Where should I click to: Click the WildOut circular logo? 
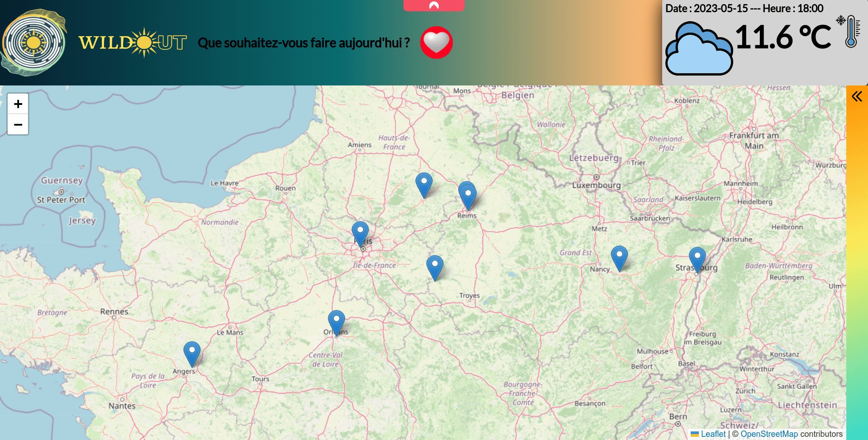pyautogui.click(x=33, y=43)
